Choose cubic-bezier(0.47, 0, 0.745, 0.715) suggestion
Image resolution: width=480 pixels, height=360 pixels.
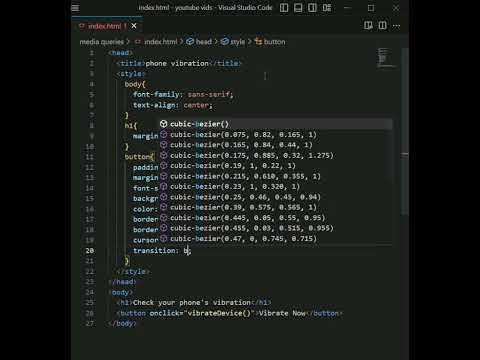(275, 239)
